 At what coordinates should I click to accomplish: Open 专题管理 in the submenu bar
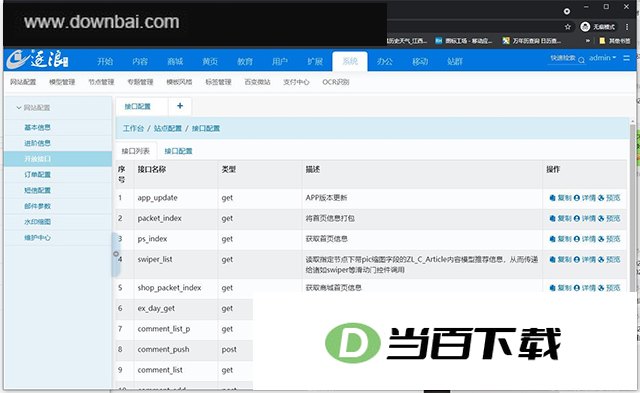140,82
